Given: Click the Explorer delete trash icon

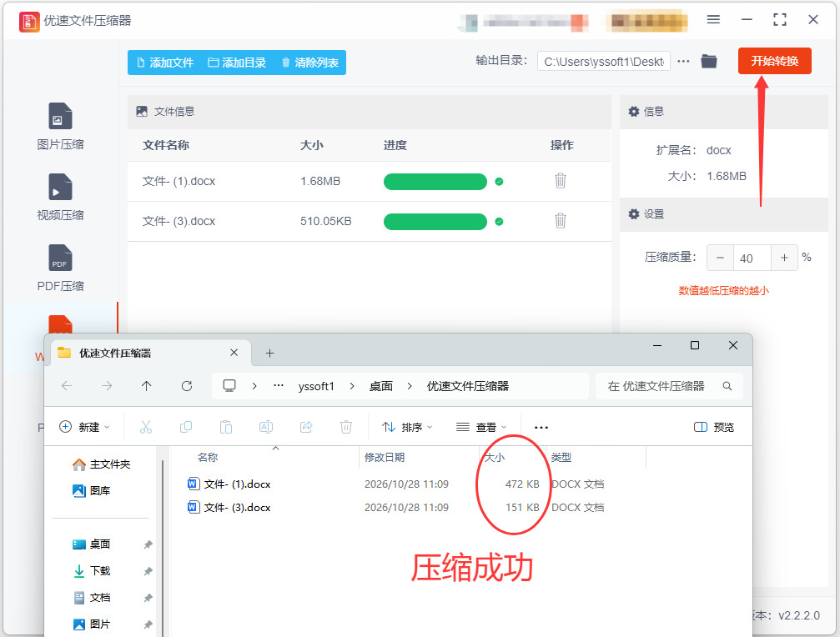Looking at the screenshot, I should click(x=347, y=427).
